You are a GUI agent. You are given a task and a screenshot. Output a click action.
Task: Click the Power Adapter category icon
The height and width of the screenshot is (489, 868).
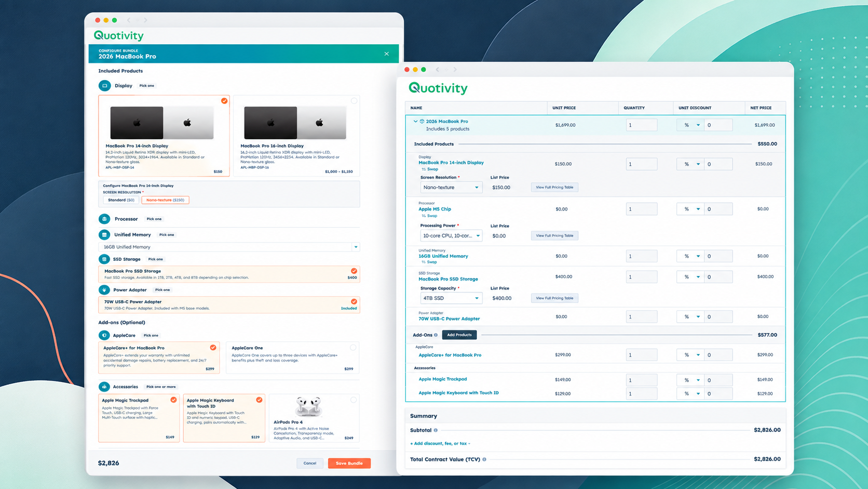(104, 290)
